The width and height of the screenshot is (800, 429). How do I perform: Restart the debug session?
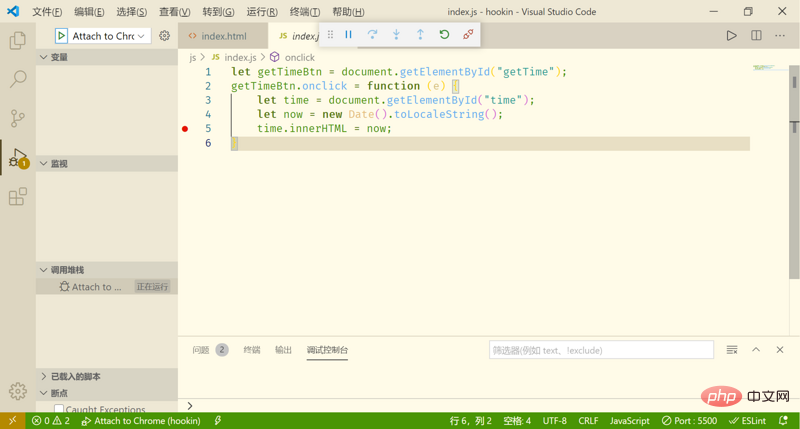click(x=444, y=35)
